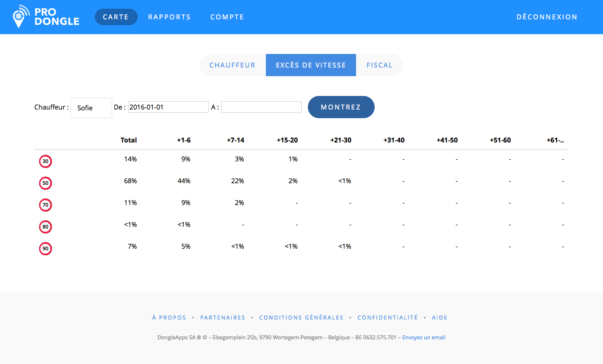This screenshot has height=364, width=603.
Task: Click the 30 speed limit sign icon
Action: (45, 161)
